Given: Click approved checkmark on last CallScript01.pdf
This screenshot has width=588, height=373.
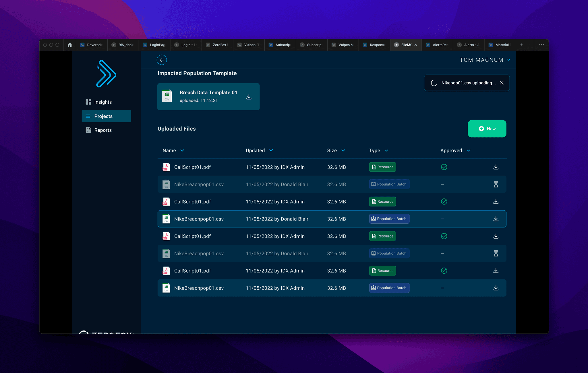Looking at the screenshot, I should [x=444, y=271].
